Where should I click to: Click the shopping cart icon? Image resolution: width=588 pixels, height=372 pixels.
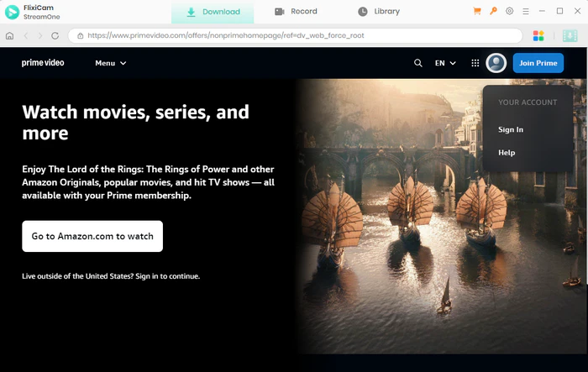477,12
